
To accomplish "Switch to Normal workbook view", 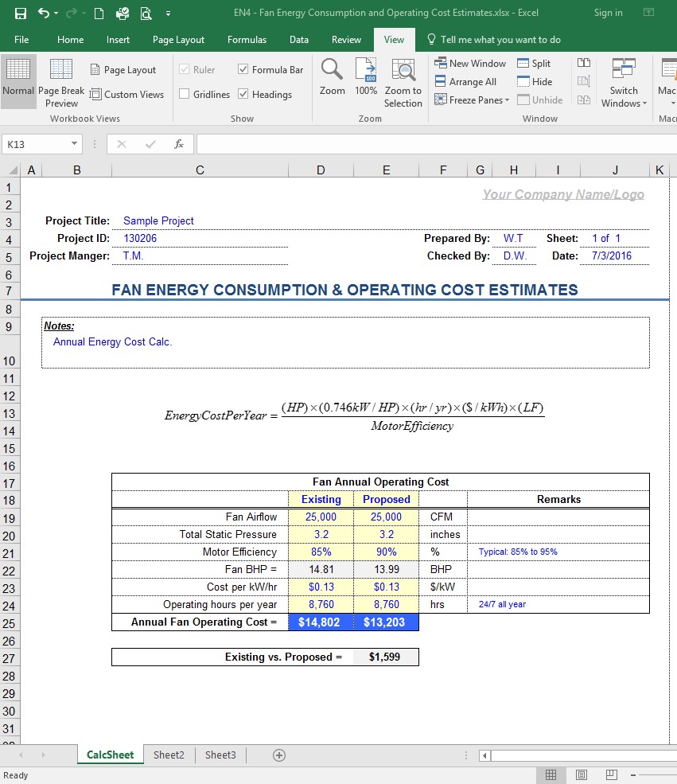I will [x=18, y=81].
